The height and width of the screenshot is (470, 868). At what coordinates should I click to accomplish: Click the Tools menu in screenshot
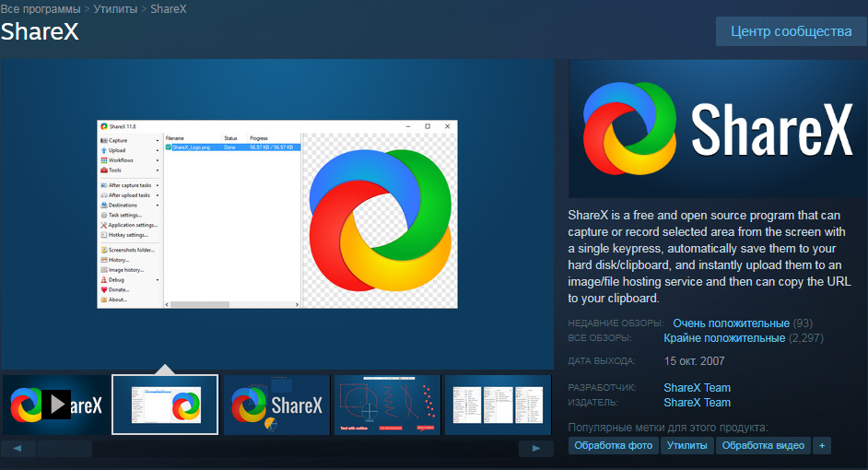(x=130, y=170)
